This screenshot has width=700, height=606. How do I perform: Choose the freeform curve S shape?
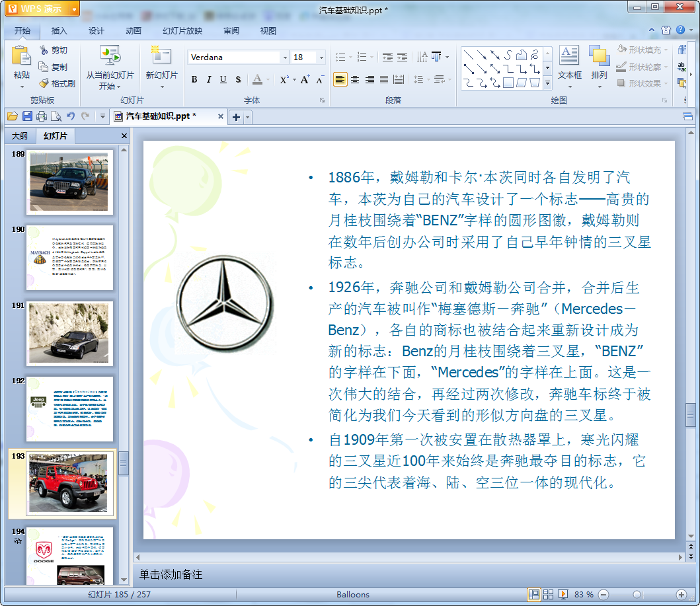[x=508, y=56]
